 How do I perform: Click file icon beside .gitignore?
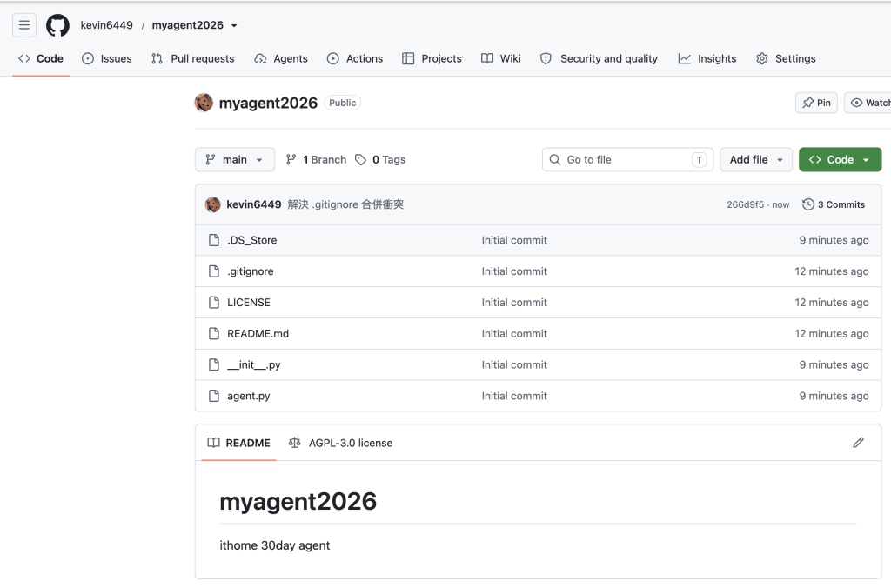pyautogui.click(x=214, y=271)
